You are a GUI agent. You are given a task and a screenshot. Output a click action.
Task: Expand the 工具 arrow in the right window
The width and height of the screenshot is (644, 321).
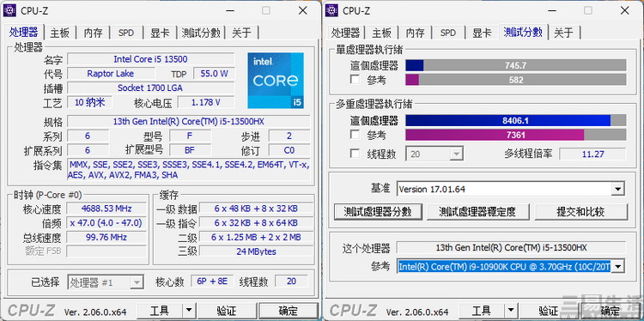click(x=511, y=311)
